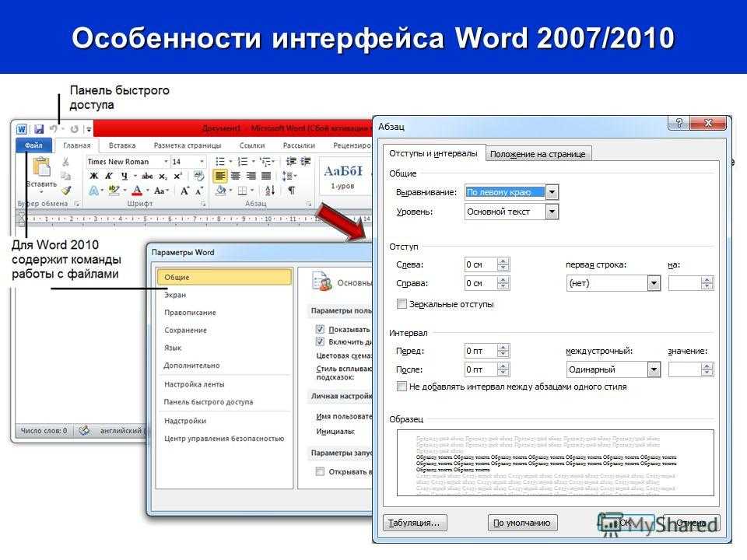Click the bulleted list icon
747x560 pixels.
(220, 162)
